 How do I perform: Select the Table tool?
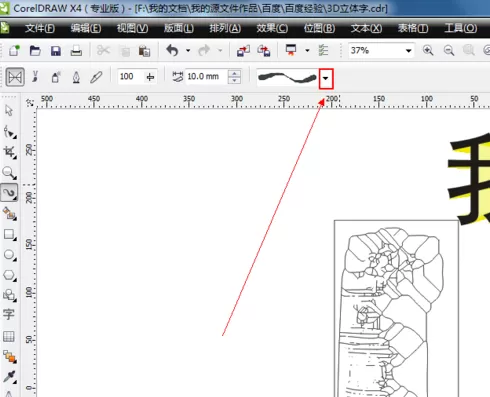click(x=9, y=336)
